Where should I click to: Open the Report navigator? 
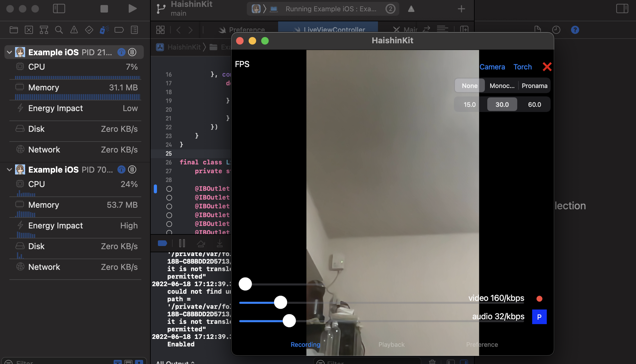pos(134,30)
